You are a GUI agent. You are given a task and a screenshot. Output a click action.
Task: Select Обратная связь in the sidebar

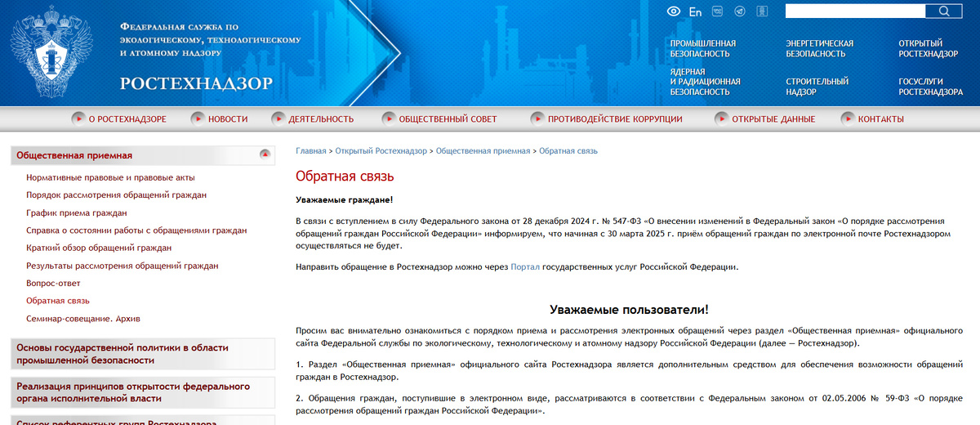[58, 301]
